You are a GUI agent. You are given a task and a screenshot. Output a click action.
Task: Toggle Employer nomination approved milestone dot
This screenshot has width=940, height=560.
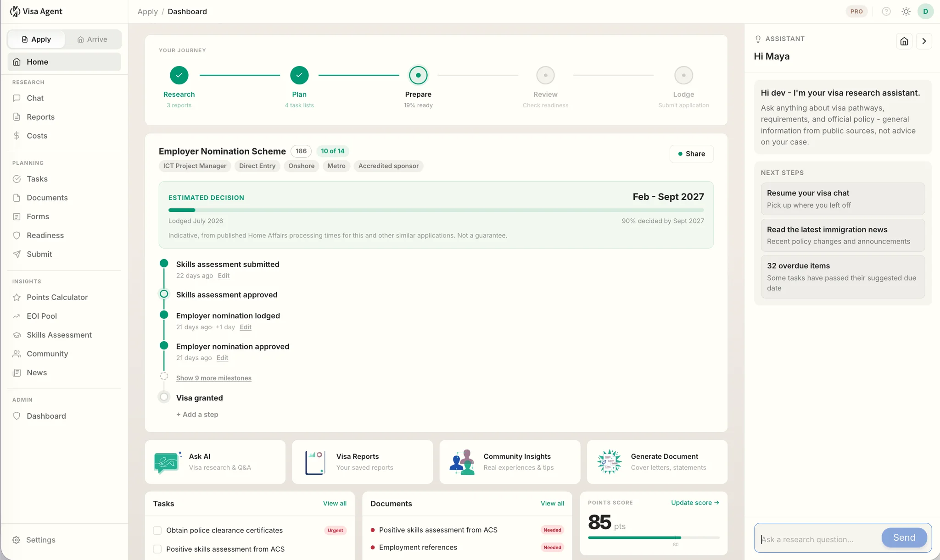point(164,345)
